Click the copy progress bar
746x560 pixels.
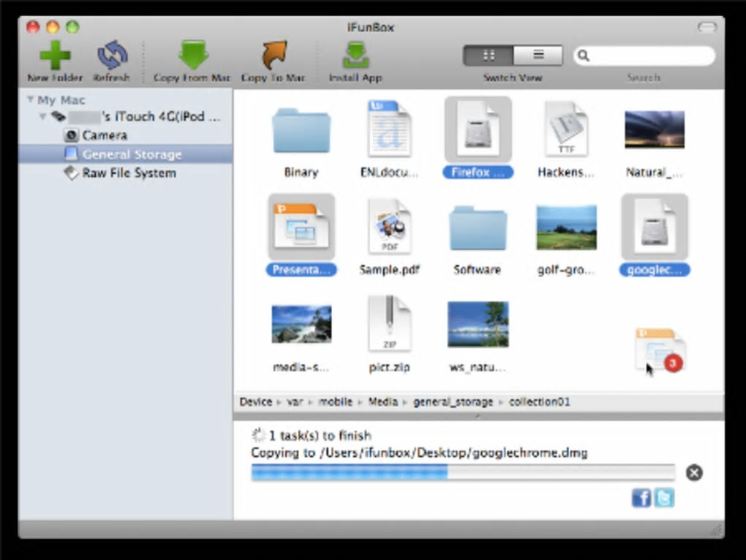click(x=463, y=472)
